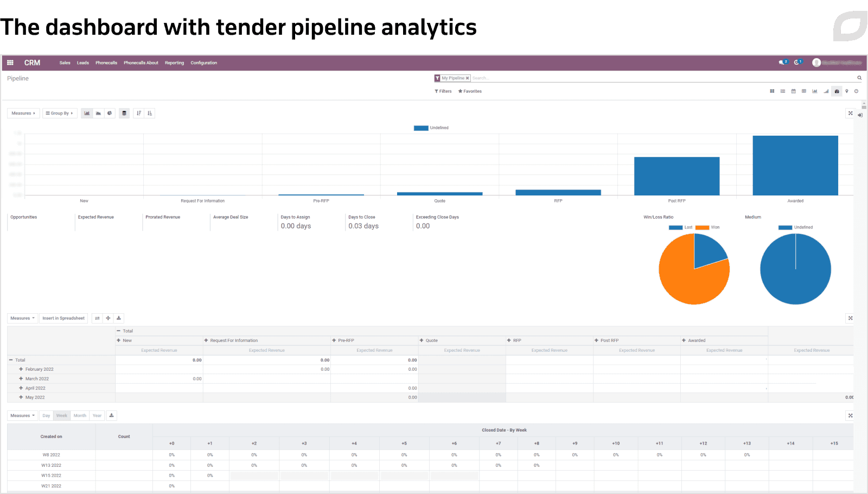Select pie chart mode icon
Image resolution: width=868 pixels, height=494 pixels.
tap(110, 113)
